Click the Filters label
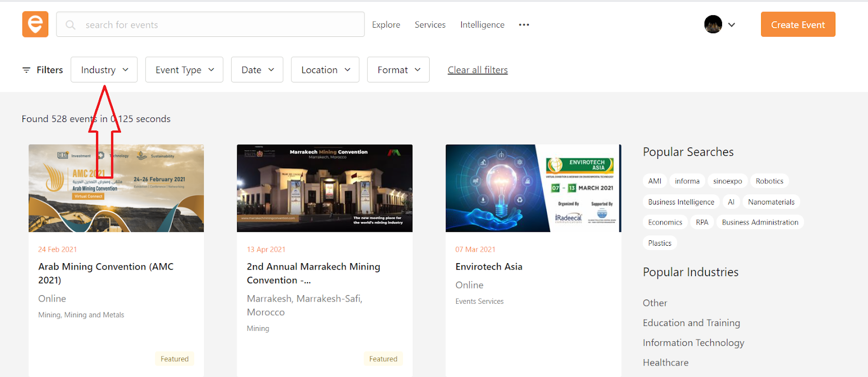 point(50,70)
